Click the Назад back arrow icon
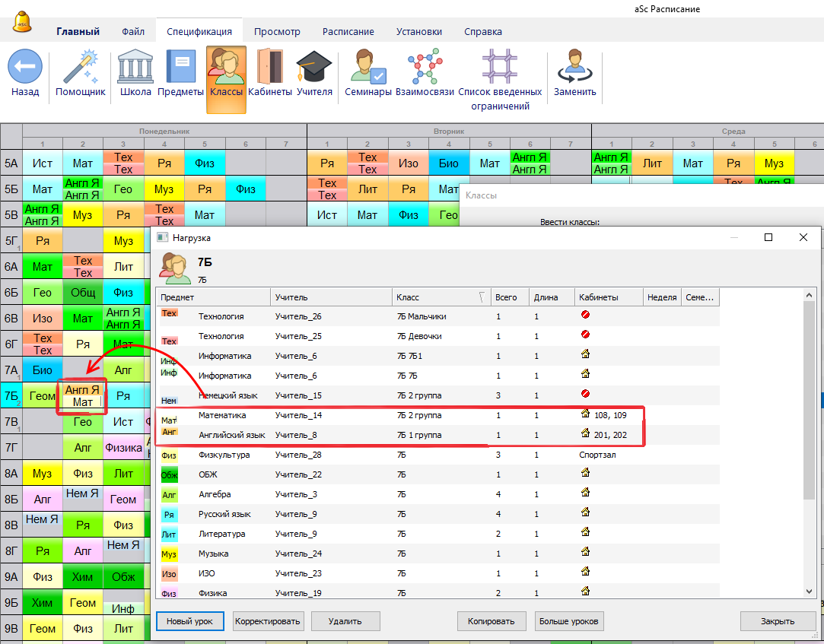Screen dimensions: 824x644 click(25, 67)
